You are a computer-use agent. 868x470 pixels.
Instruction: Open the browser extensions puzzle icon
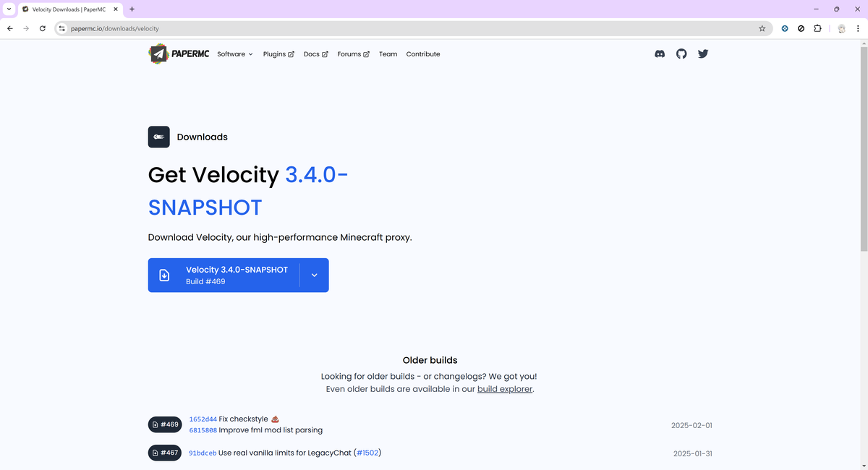817,28
